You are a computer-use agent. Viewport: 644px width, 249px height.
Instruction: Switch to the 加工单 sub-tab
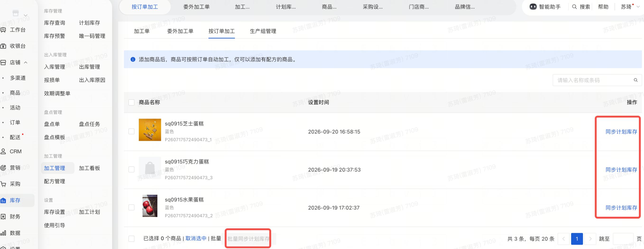click(x=142, y=31)
